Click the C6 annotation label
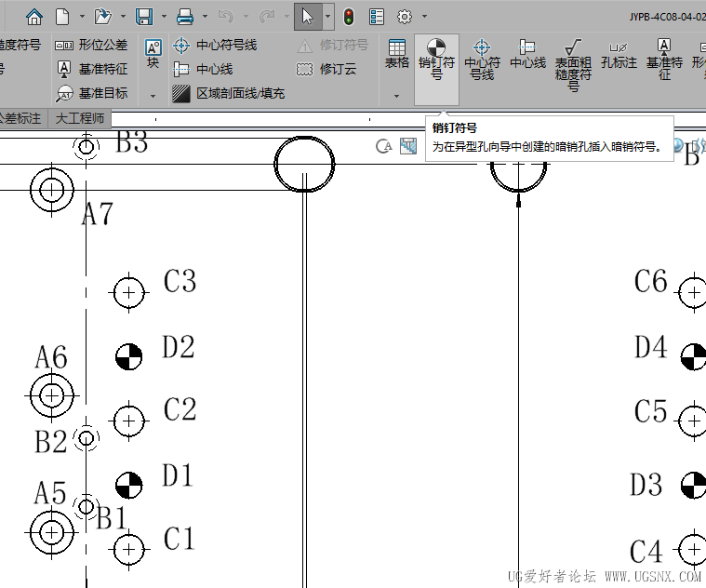 [x=650, y=281]
